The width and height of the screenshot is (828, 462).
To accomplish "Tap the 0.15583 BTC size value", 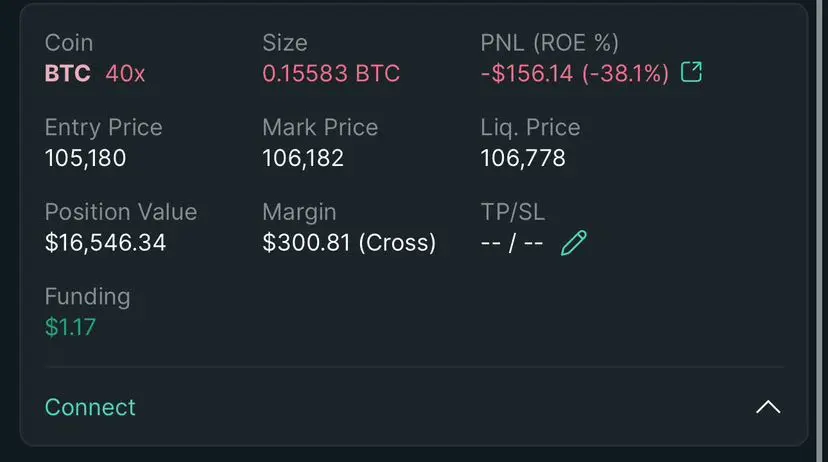I will pyautogui.click(x=331, y=73).
